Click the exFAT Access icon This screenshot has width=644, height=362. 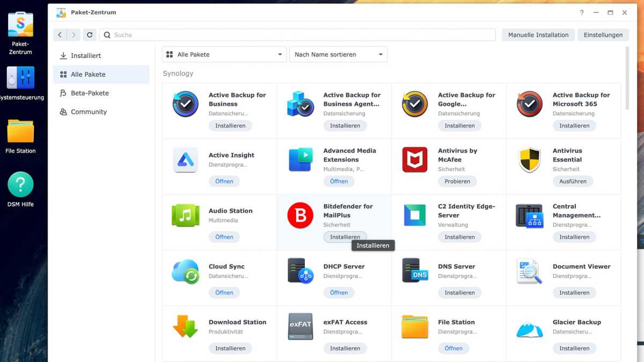pyautogui.click(x=301, y=327)
